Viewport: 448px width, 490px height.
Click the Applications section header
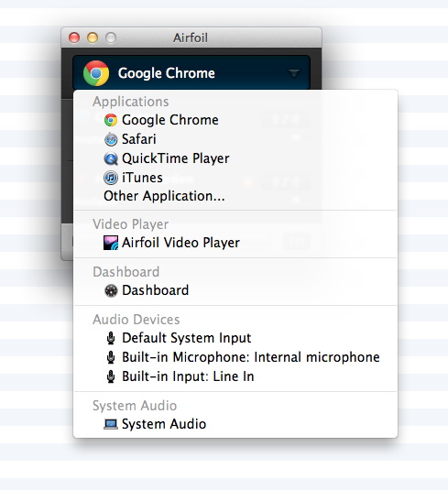(131, 102)
